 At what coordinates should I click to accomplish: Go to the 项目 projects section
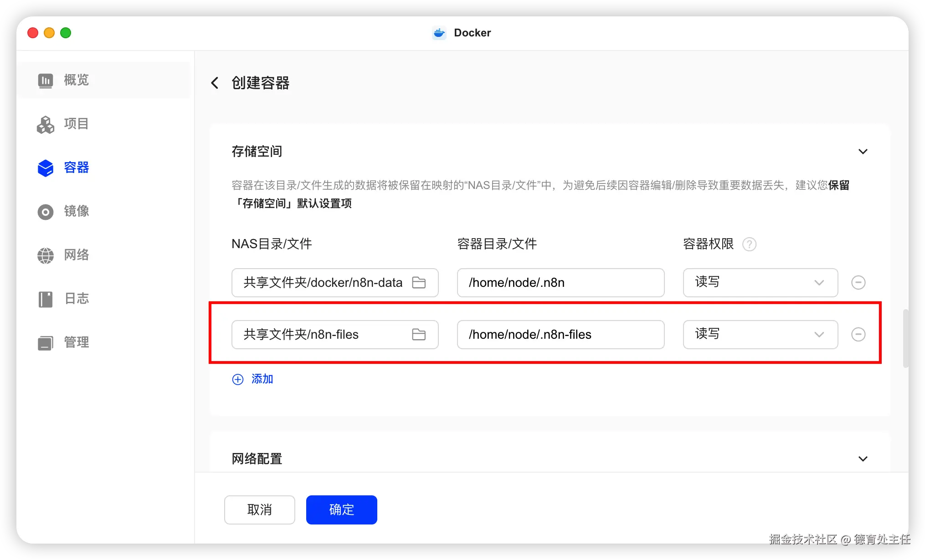[75, 124]
